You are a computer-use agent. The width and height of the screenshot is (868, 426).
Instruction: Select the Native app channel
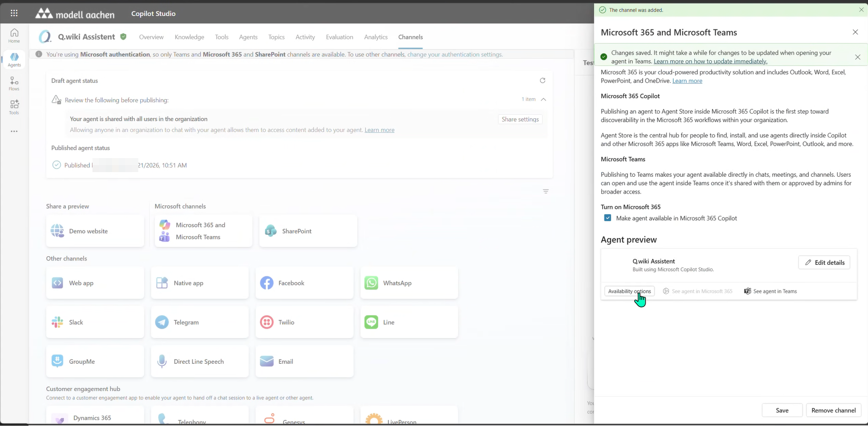tap(200, 283)
